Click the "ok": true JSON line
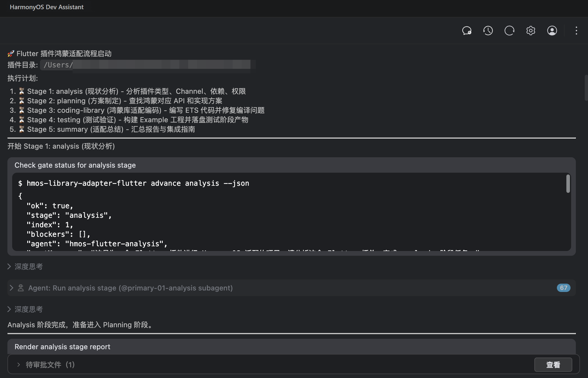This screenshot has width=588, height=378. coord(50,206)
